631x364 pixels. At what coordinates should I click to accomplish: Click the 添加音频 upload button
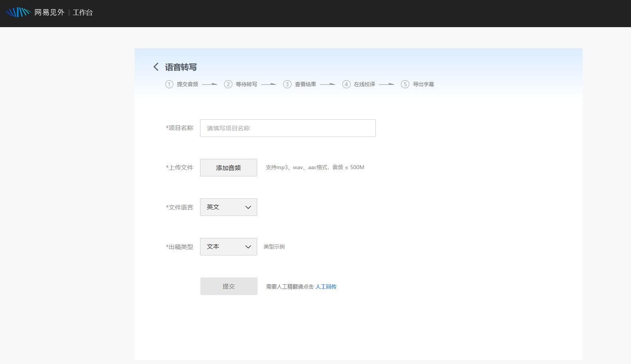[228, 168]
